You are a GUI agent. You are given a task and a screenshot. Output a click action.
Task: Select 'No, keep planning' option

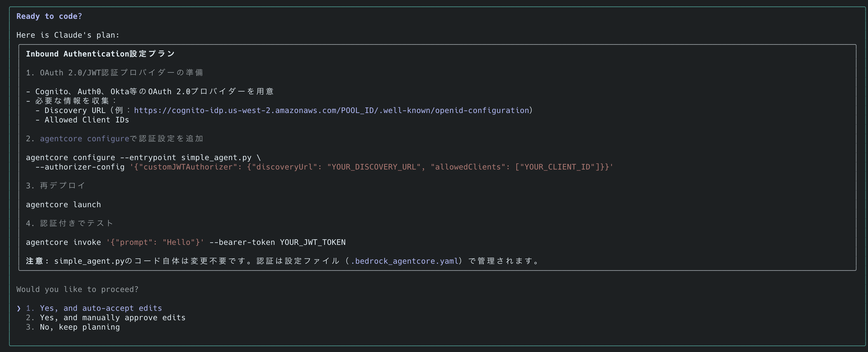[x=79, y=327]
